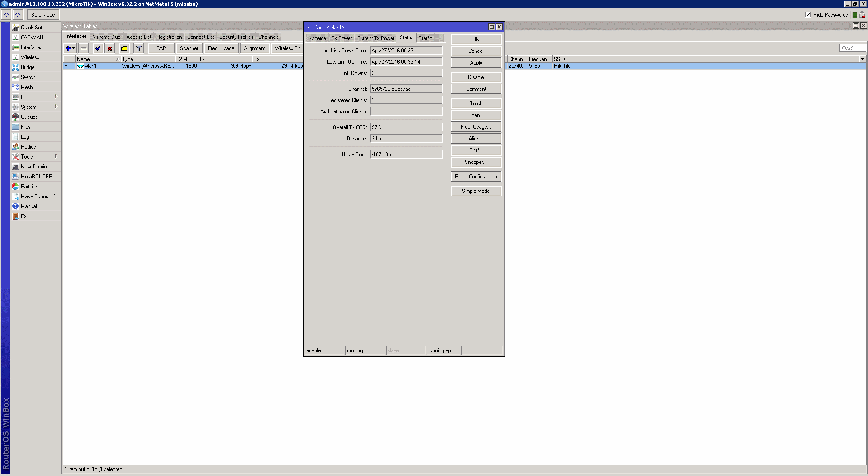
Task: Click the Simple Mode button
Action: coord(476,191)
